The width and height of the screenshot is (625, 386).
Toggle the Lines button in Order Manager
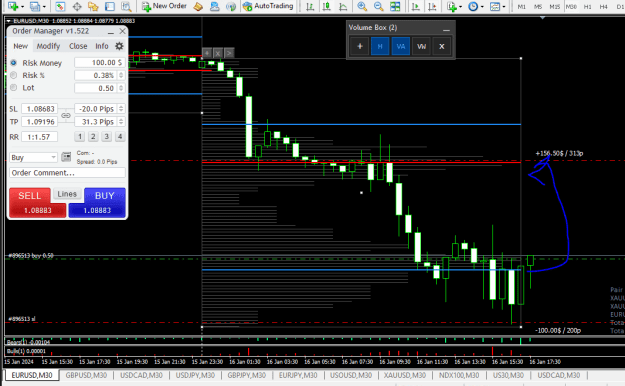pyautogui.click(x=67, y=194)
